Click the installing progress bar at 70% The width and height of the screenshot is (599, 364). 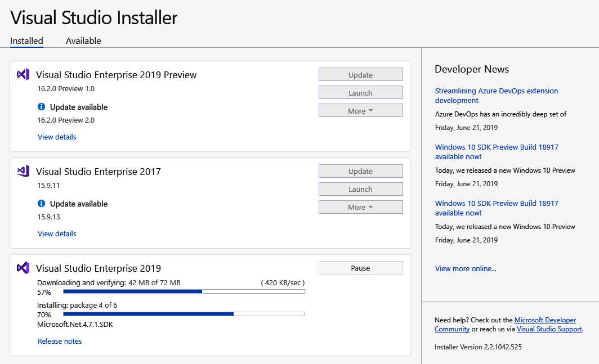pos(184,314)
